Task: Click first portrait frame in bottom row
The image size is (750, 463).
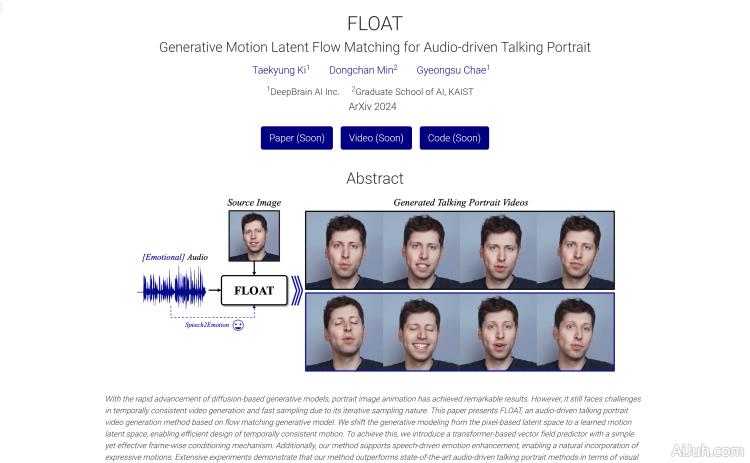Action: (x=344, y=332)
